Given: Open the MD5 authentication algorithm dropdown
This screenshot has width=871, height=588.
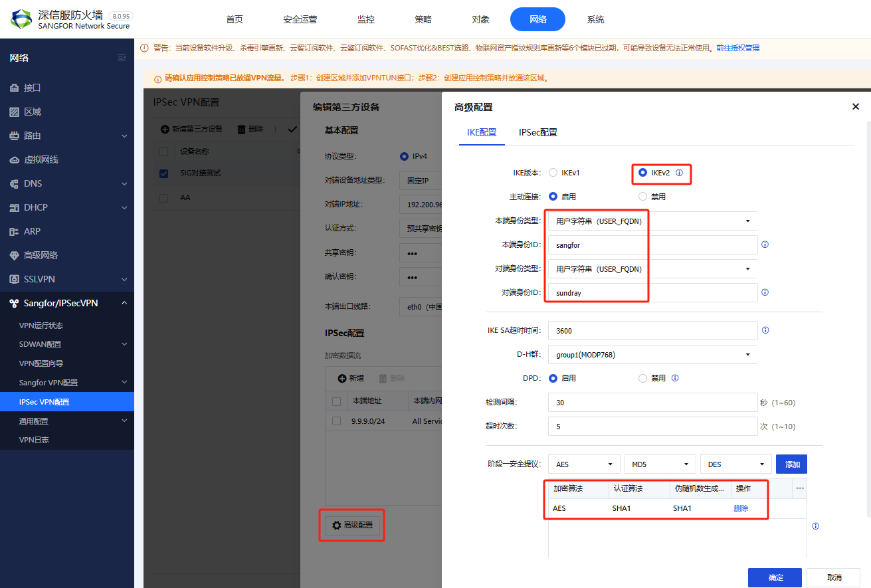Looking at the screenshot, I should (660, 464).
